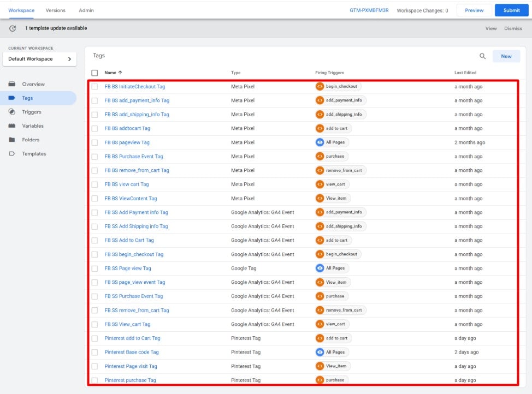Click All Pages eye icon of Pinterest Base code Tag
The width and height of the screenshot is (532, 394).
(x=320, y=353)
